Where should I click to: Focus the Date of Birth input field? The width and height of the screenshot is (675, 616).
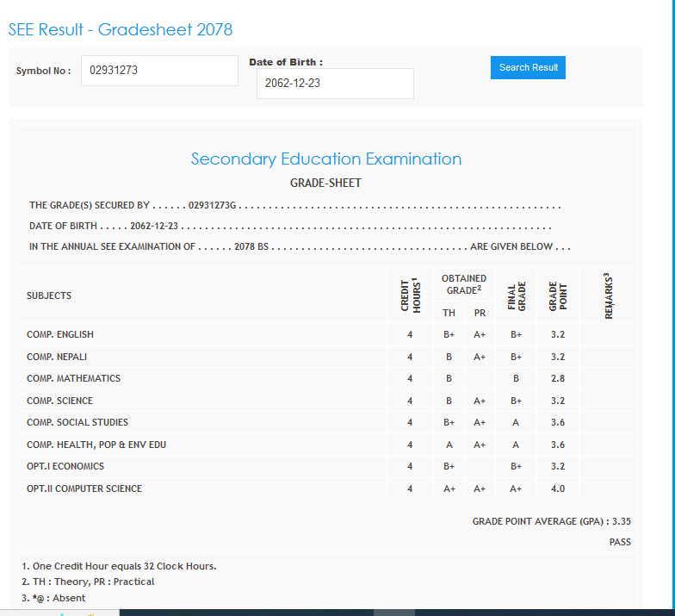[x=334, y=84]
